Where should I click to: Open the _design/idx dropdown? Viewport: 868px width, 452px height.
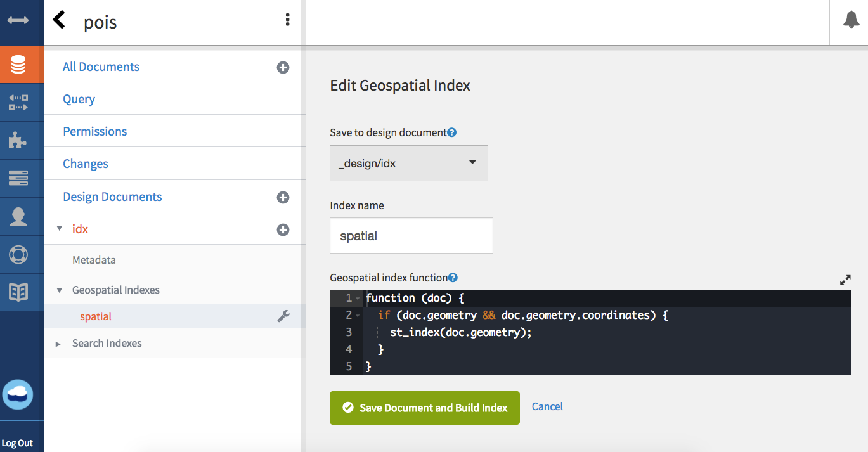[x=409, y=163]
